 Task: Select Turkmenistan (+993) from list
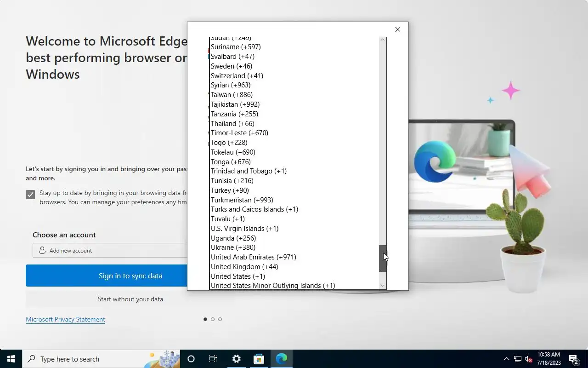click(x=294, y=200)
